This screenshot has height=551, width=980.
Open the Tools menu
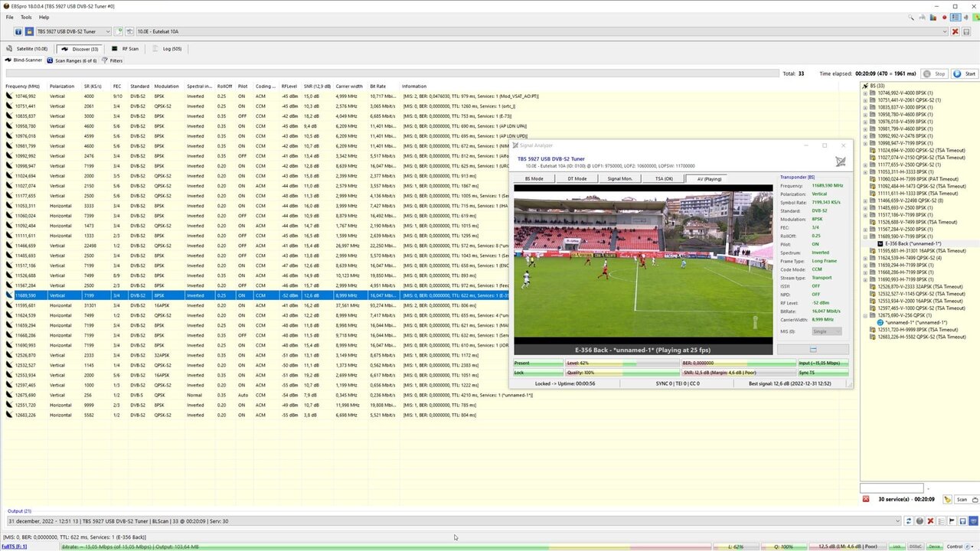(x=25, y=16)
